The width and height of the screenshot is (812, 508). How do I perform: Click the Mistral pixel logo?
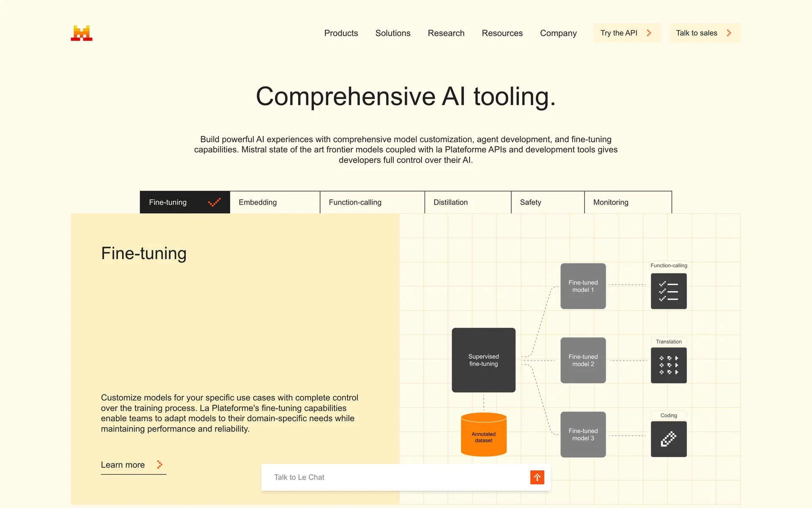pos(82,33)
